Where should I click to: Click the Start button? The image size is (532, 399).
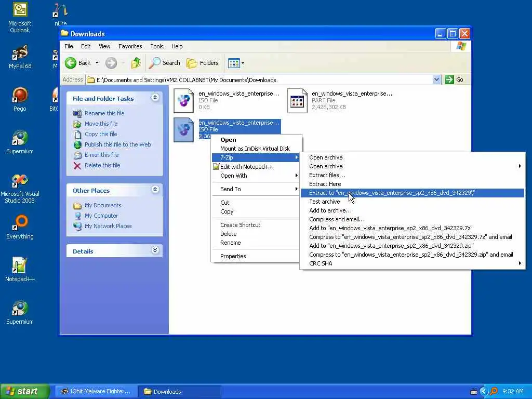pos(24,392)
